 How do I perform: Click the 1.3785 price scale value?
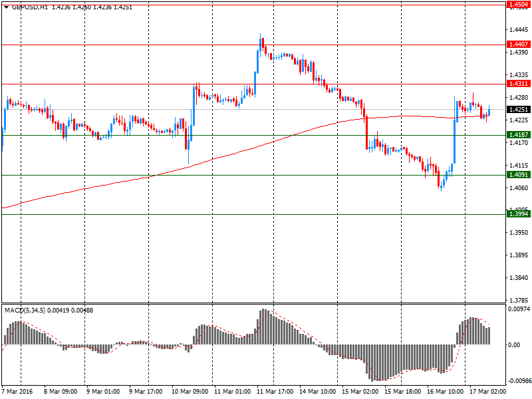(x=519, y=300)
